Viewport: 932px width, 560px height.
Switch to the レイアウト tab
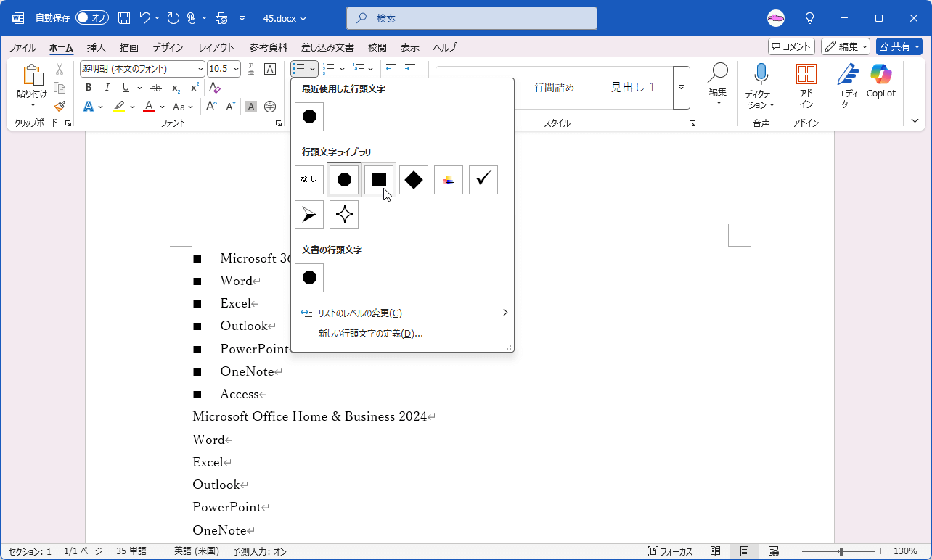coord(216,47)
